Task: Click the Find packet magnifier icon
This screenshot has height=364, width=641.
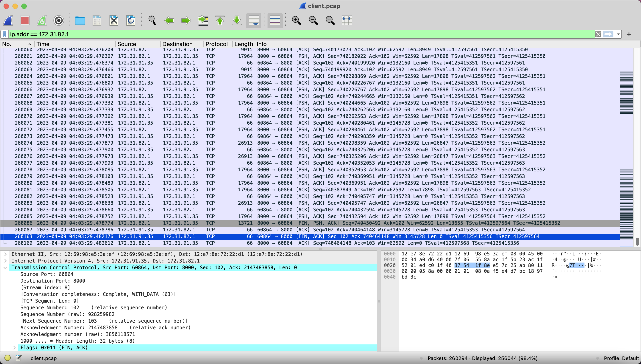Action: 152,20
